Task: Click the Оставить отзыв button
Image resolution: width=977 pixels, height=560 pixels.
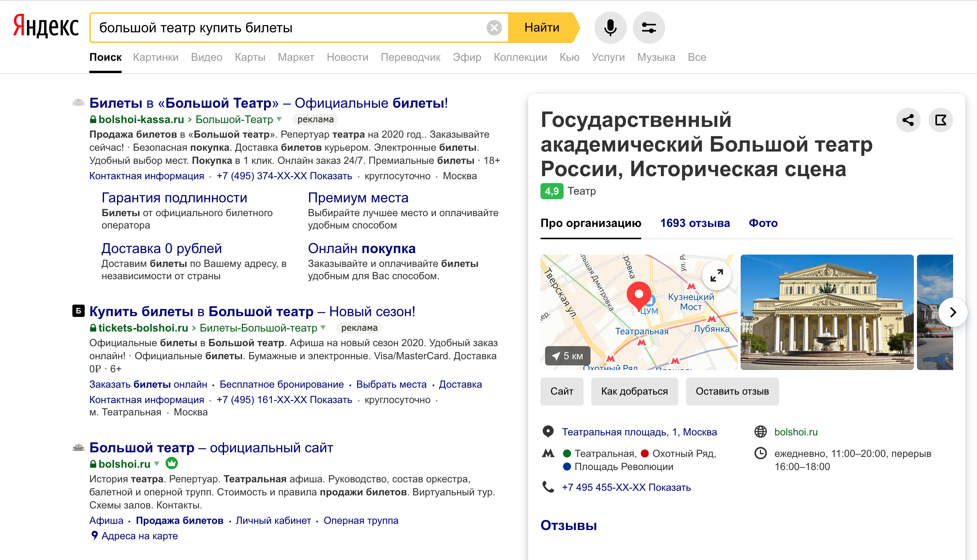Action: (732, 391)
